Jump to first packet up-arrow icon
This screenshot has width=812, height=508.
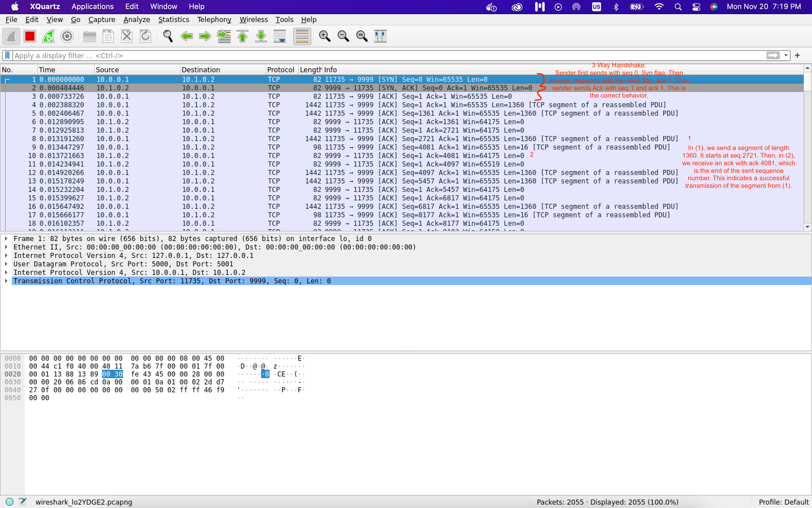coord(242,36)
